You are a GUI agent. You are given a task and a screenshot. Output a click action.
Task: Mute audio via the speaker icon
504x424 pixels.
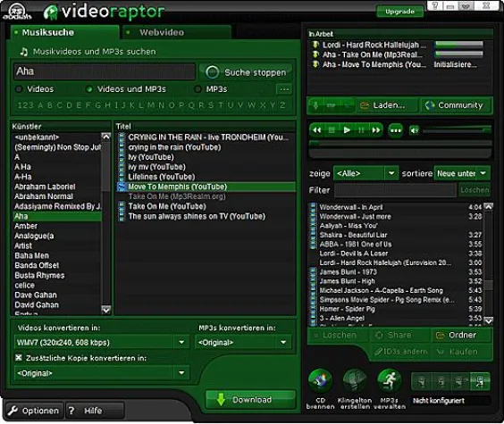pos(415,130)
